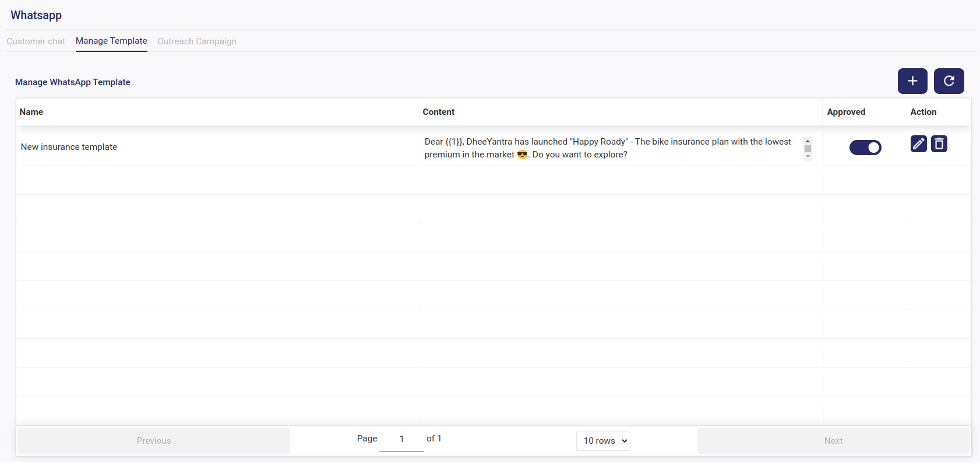Switch to the Customer chat tab
This screenshot has height=463, width=980.
click(36, 41)
